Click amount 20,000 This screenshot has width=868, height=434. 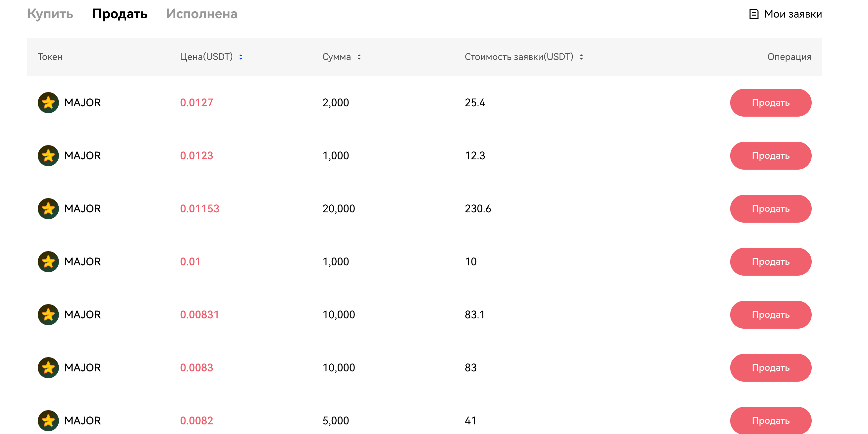[x=339, y=208]
